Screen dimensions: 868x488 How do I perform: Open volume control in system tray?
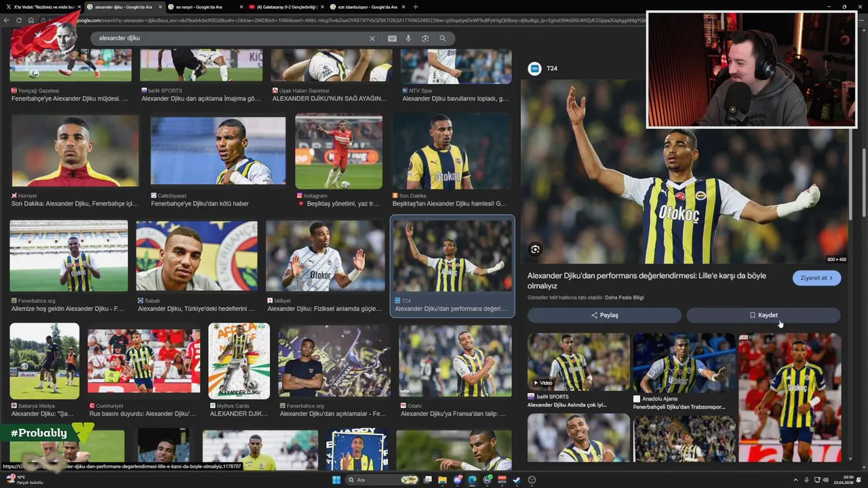pyautogui.click(x=825, y=480)
